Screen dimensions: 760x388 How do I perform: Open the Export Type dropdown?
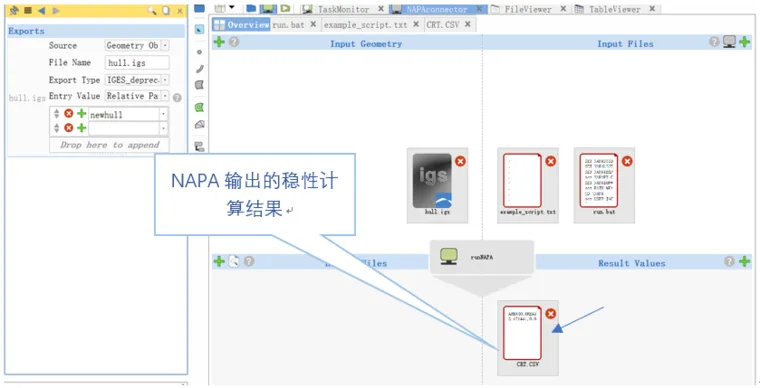coord(165,80)
